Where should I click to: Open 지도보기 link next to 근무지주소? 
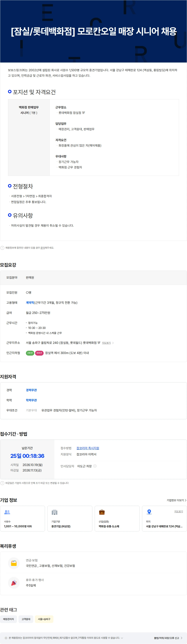click(x=106, y=343)
